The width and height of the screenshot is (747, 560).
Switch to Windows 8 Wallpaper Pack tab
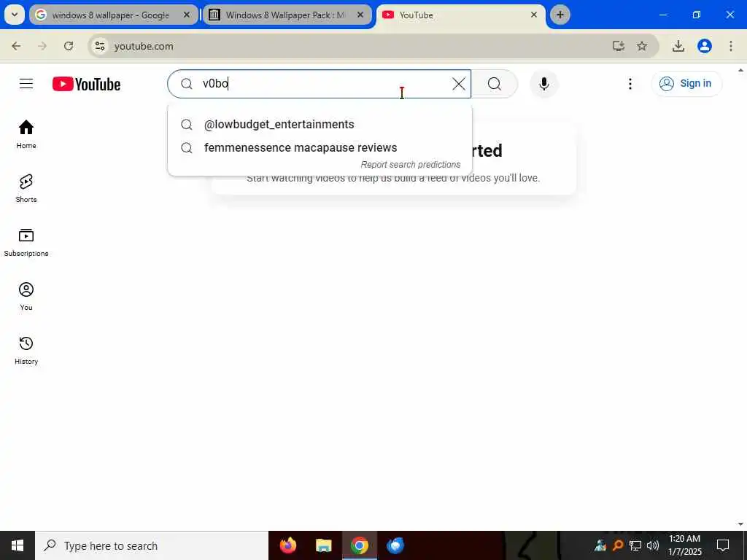(x=285, y=15)
